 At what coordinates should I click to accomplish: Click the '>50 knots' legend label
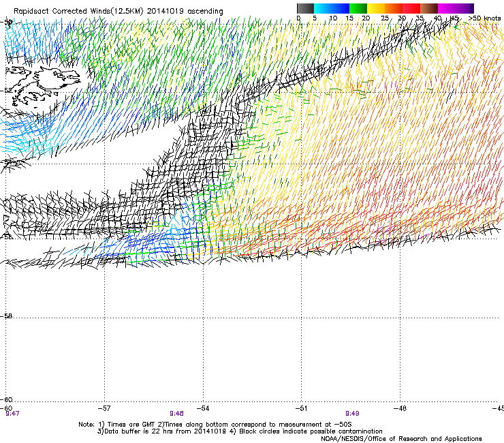(484, 18)
